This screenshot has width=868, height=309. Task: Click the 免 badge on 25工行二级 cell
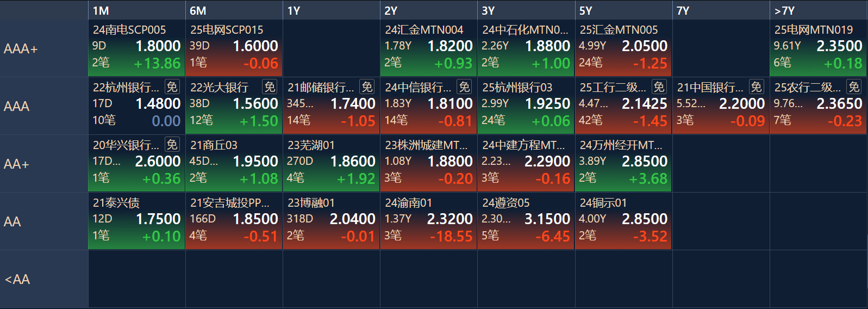(659, 87)
